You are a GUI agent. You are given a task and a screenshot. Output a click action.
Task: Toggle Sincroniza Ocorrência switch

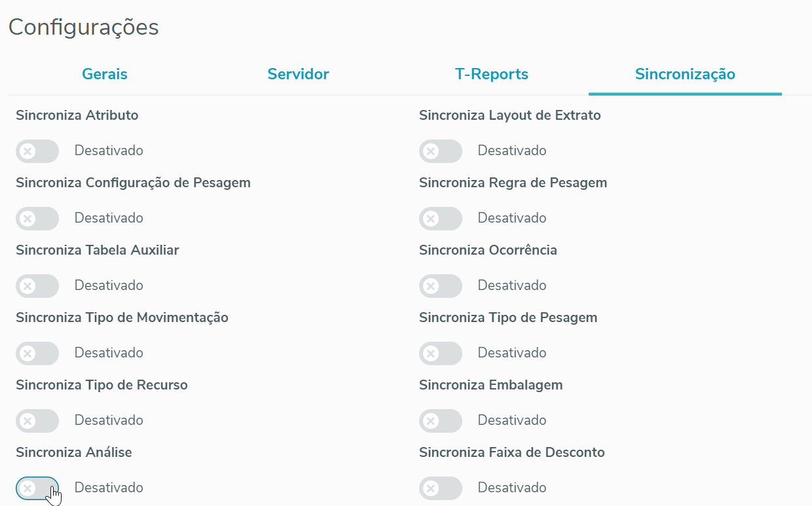click(441, 286)
